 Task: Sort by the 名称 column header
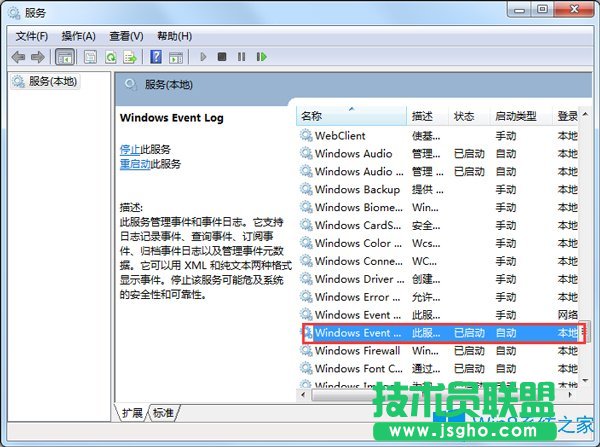tap(351, 116)
